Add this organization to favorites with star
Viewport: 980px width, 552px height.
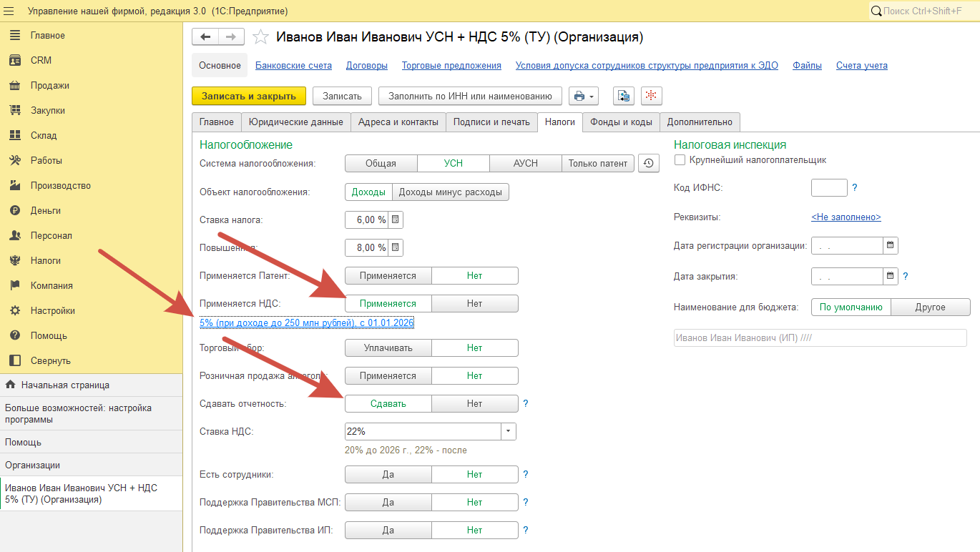point(261,37)
